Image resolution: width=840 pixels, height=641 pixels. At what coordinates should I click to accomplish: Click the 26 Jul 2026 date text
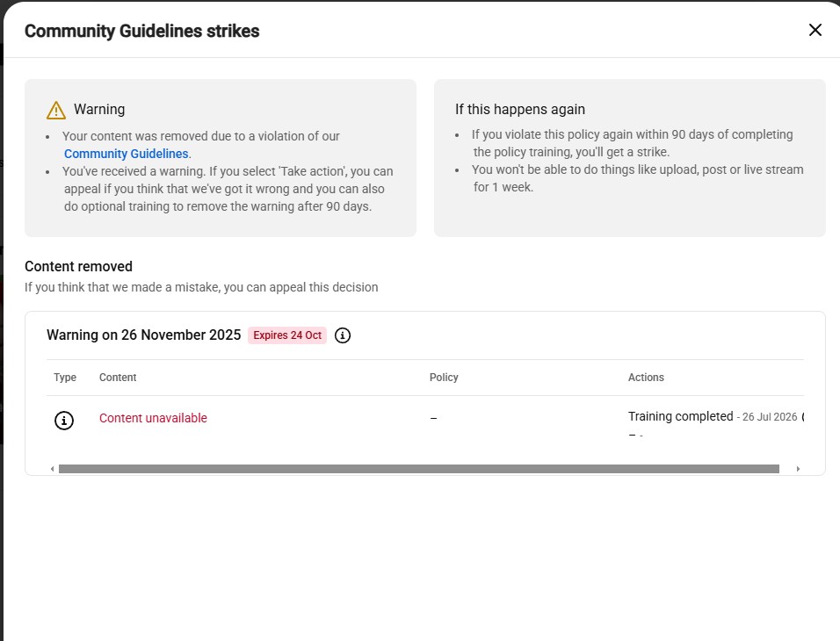[x=770, y=416]
